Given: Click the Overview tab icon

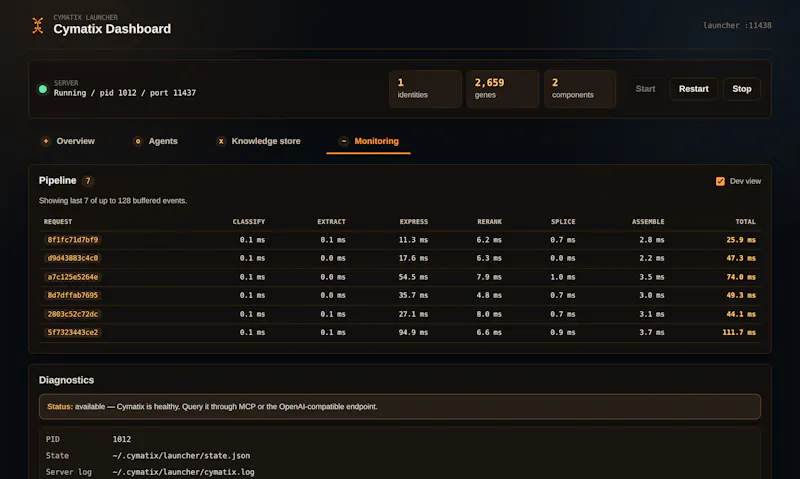Looking at the screenshot, I should click(46, 141).
